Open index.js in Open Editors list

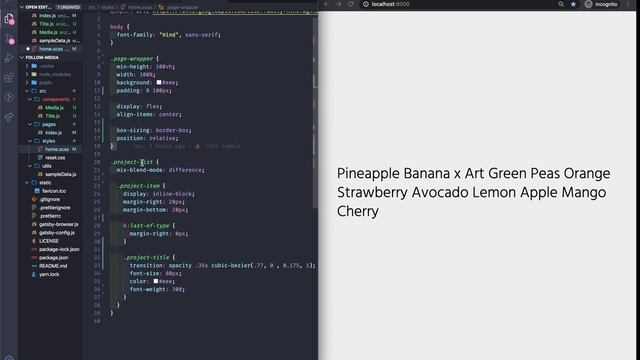pos(48,16)
